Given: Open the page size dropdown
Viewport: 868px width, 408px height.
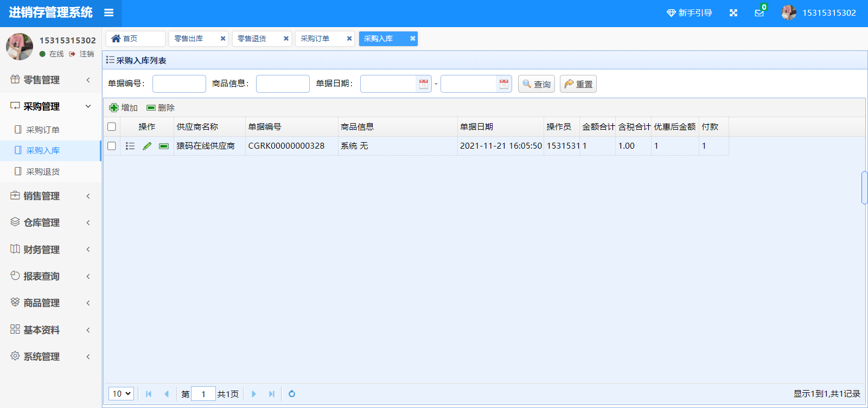Looking at the screenshot, I should (121, 394).
